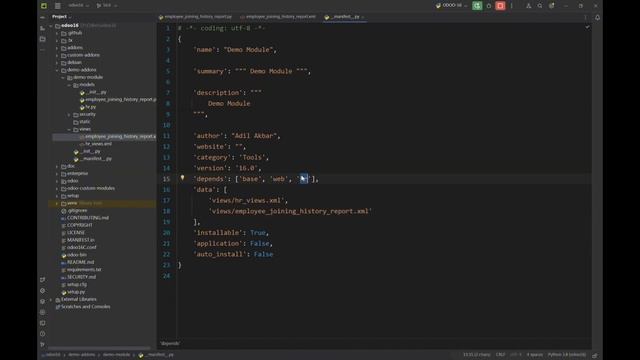
Task: Open the IDE settings gear icon
Action: 551,6
